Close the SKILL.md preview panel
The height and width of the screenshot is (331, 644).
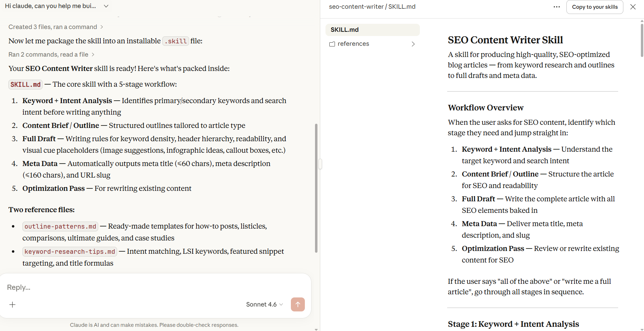(x=633, y=7)
